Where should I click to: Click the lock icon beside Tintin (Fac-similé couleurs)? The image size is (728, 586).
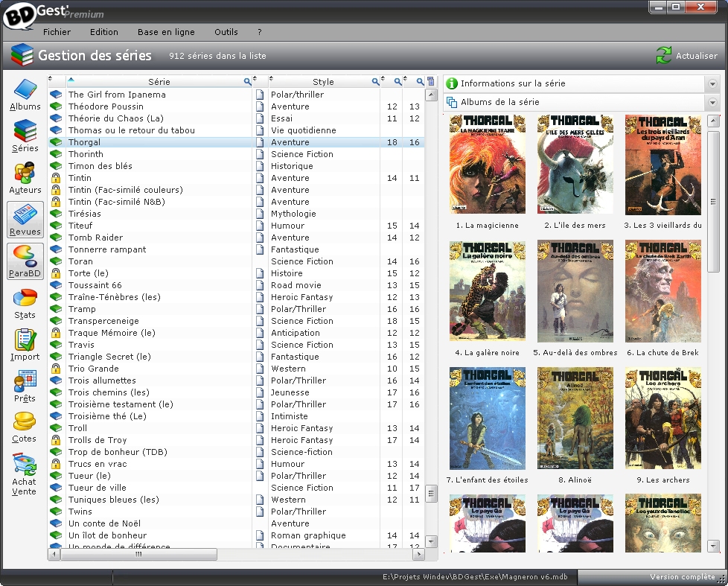tap(56, 190)
